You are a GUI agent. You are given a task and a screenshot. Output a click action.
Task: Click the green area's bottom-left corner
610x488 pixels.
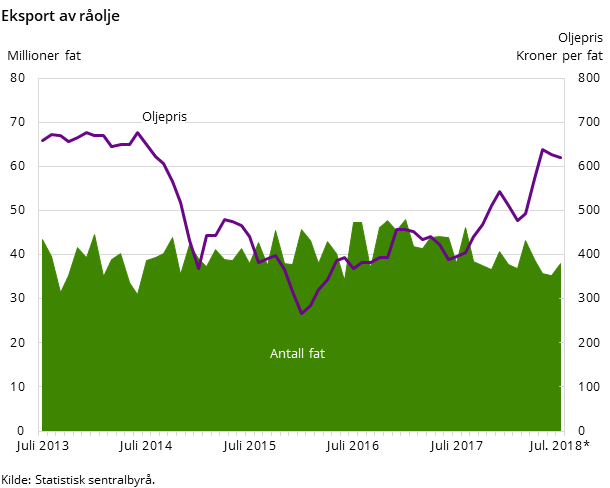tap(42, 429)
